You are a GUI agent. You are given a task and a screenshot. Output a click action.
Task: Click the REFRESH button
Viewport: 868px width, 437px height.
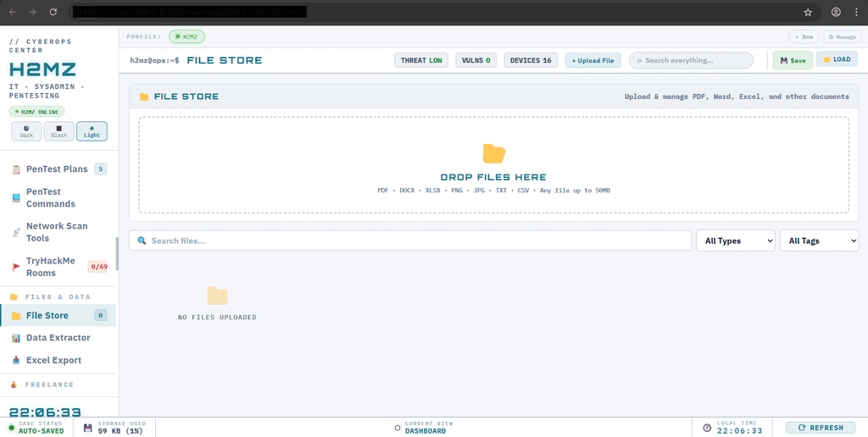click(x=821, y=428)
